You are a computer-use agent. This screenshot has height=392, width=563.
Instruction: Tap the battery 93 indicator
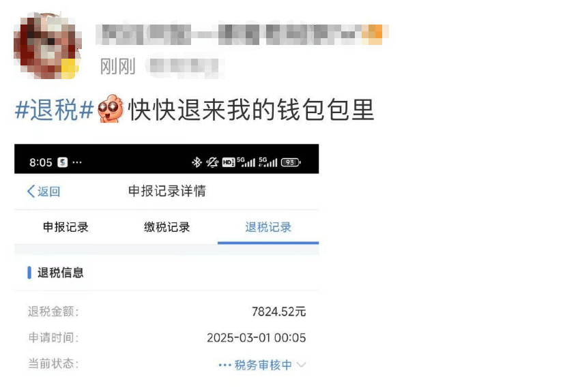tap(291, 162)
